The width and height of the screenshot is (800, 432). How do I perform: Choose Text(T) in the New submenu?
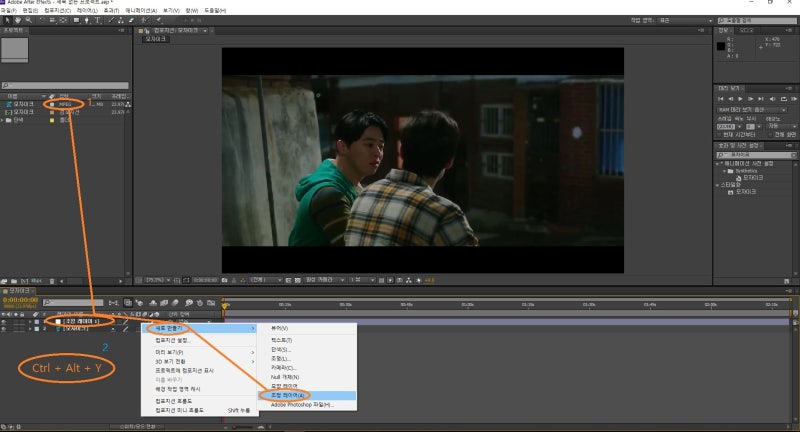pos(307,340)
